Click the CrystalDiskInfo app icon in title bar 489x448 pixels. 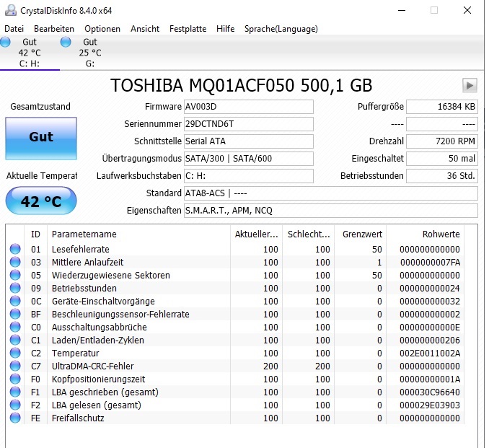11,10
